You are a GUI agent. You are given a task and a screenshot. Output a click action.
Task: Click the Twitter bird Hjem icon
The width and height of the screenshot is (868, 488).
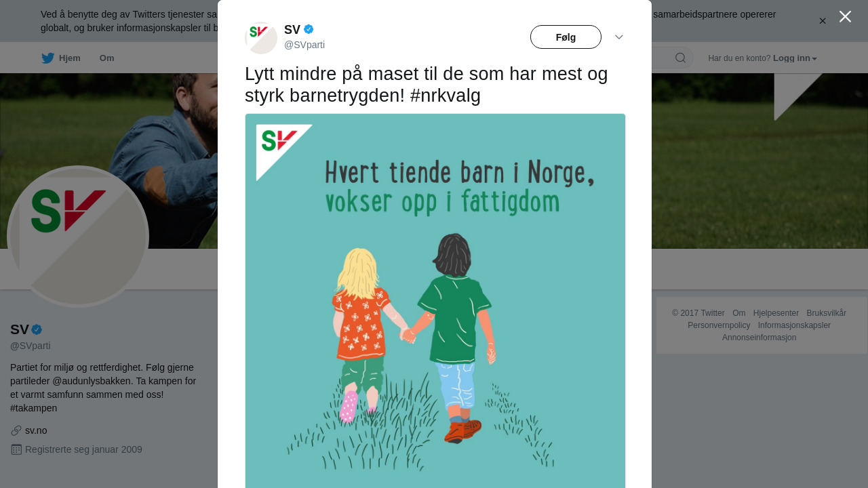[x=47, y=58]
